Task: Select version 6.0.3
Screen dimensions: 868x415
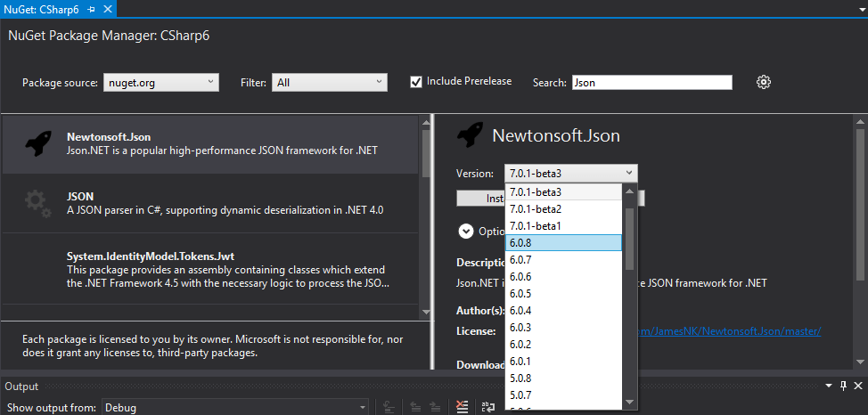Action: (563, 328)
